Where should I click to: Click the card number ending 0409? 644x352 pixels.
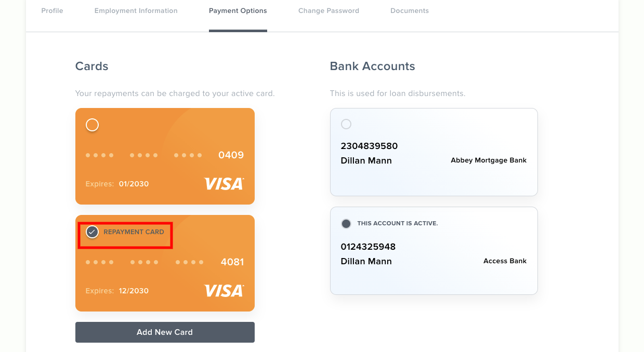231,155
